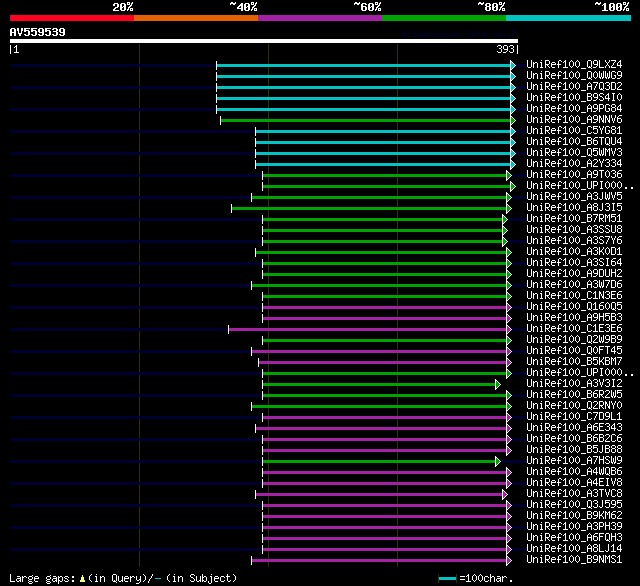The image size is (640, 586).
Task: Click the UniRef100_Q0FT45 label
Action: point(574,351)
